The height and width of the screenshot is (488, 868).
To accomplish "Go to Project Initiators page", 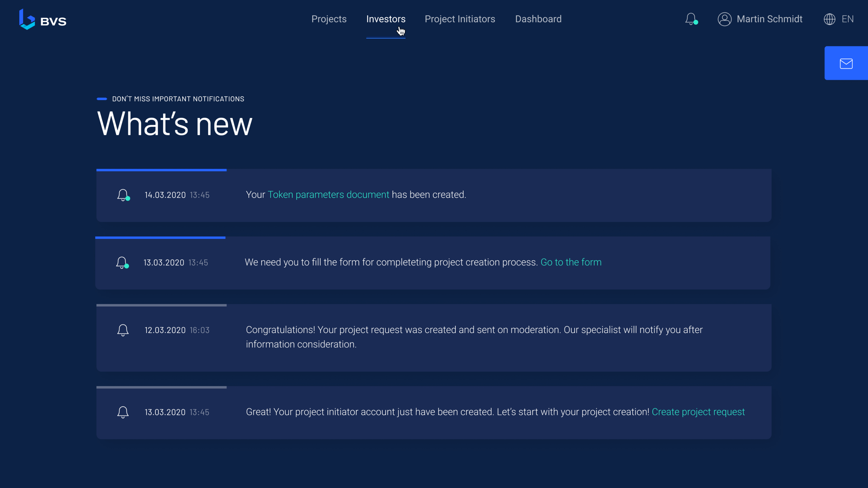I will click(460, 19).
